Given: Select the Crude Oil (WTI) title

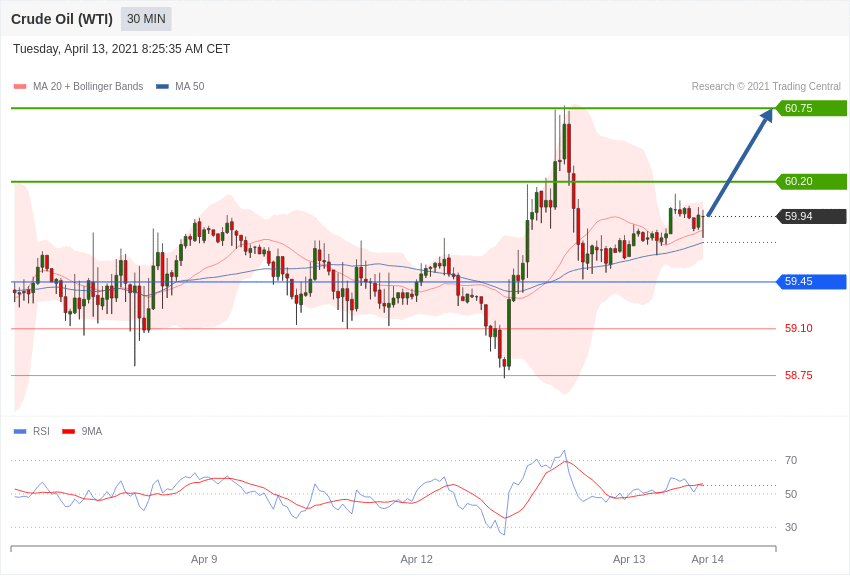Looking at the screenshot, I should pos(62,19).
